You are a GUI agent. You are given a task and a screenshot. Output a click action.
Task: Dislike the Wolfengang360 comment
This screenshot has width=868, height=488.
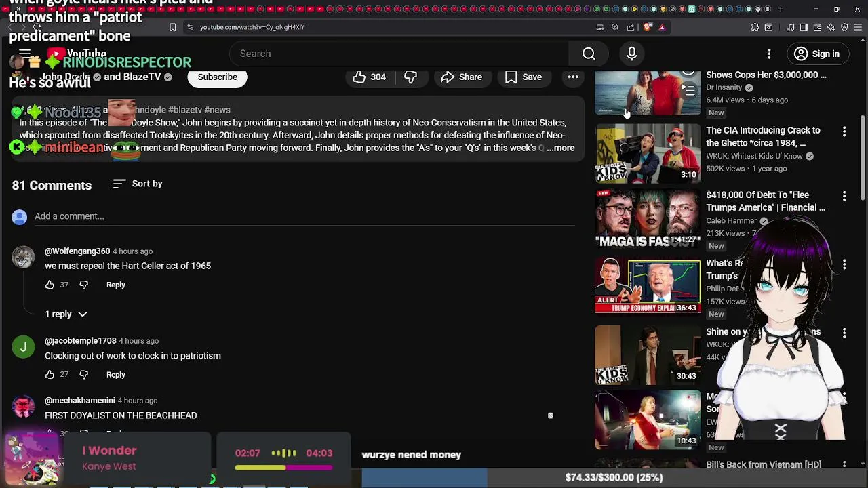83,285
